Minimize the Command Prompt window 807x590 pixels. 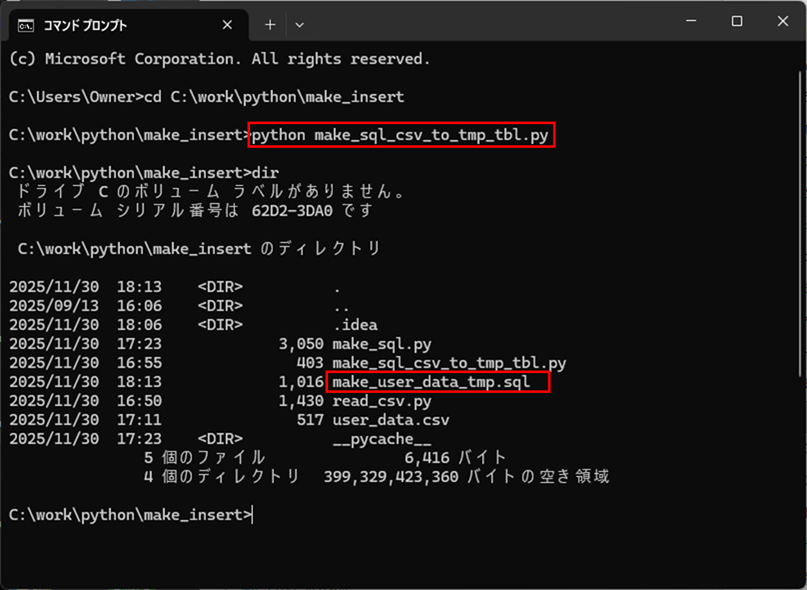tap(691, 21)
